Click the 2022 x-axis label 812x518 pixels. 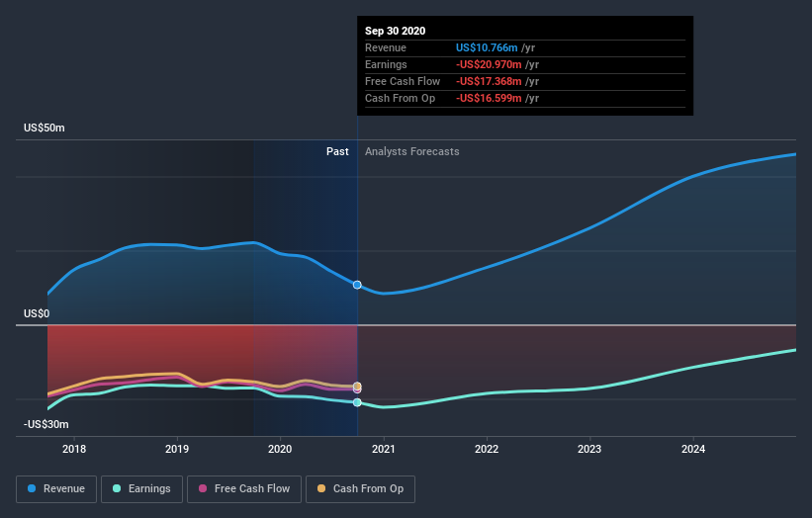pos(487,449)
